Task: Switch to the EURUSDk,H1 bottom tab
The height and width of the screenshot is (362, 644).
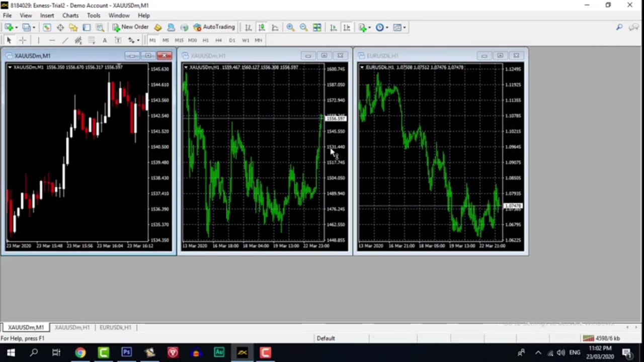Action: (115, 327)
